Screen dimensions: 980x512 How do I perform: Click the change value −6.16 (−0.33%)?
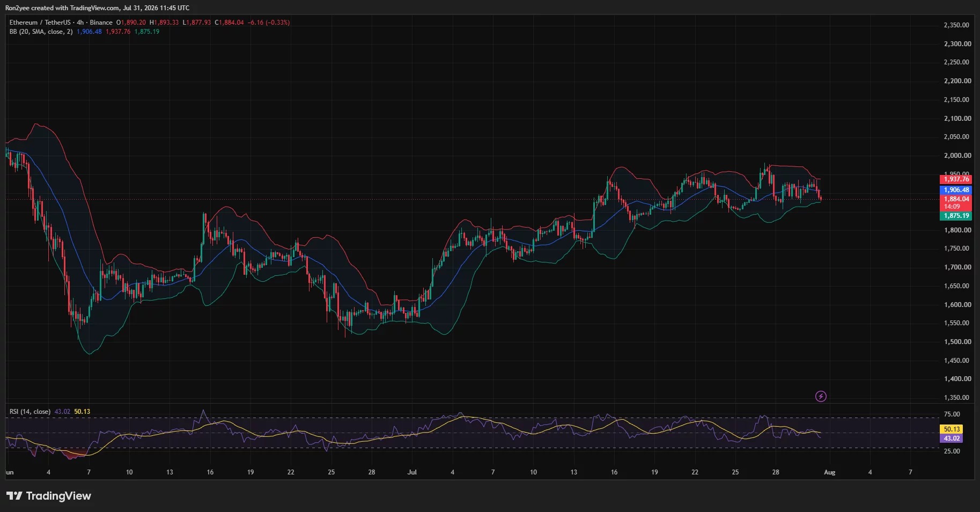[x=269, y=23]
